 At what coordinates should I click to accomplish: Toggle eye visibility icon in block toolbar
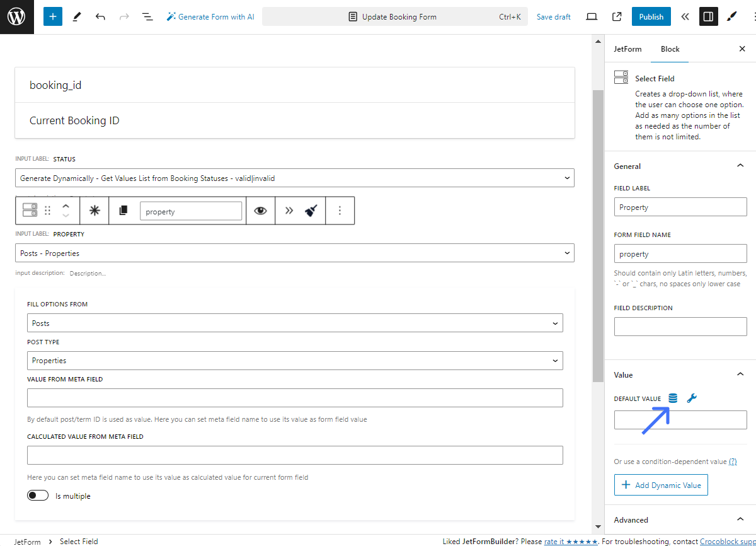[x=260, y=211]
